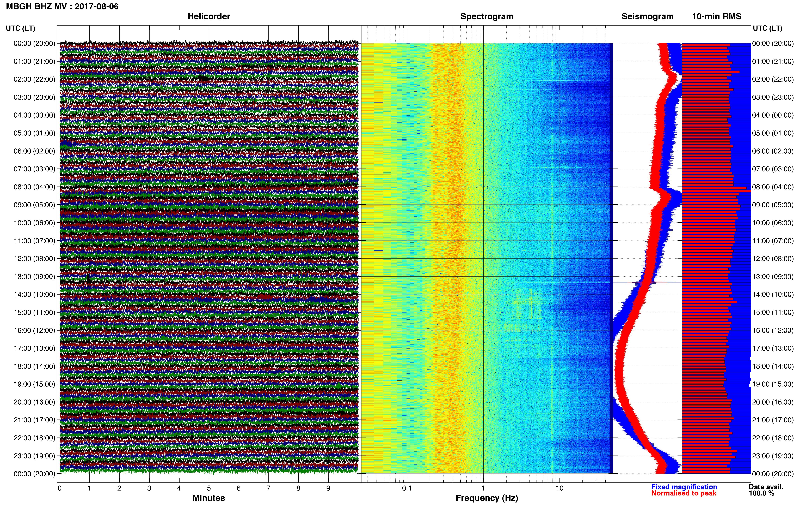This screenshot has width=812, height=508.
Task: Click '01:00 (21:00)' label beside the Helicorder
Action: tap(34, 62)
